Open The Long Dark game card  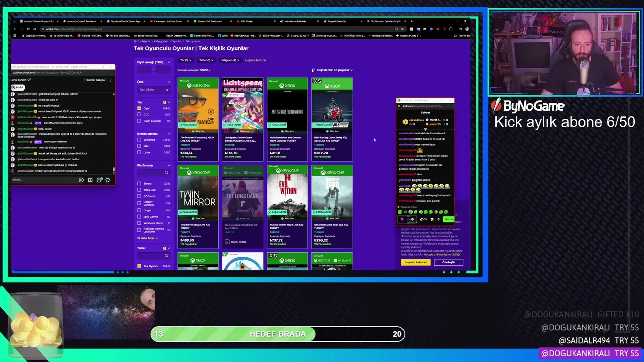pyautogui.click(x=243, y=207)
